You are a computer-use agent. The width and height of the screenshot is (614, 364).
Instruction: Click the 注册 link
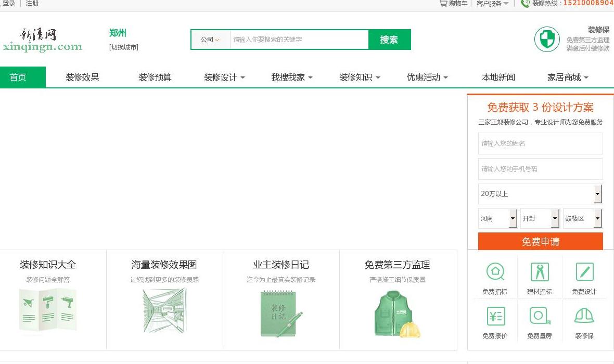(x=32, y=3)
